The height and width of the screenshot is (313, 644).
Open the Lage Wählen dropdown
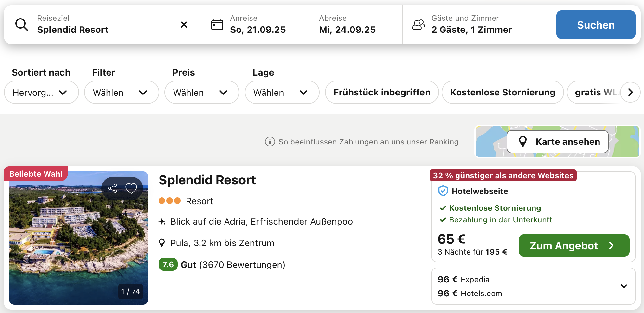282,93
